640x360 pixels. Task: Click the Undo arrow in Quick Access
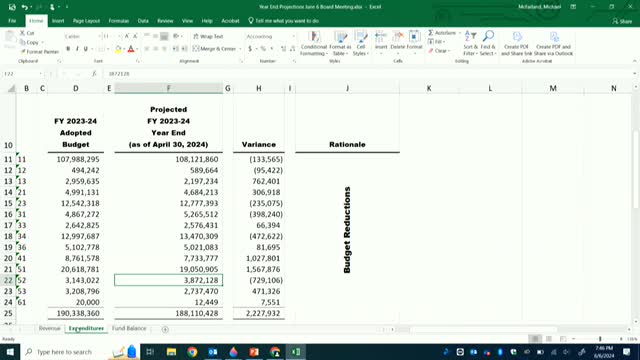[24, 7]
